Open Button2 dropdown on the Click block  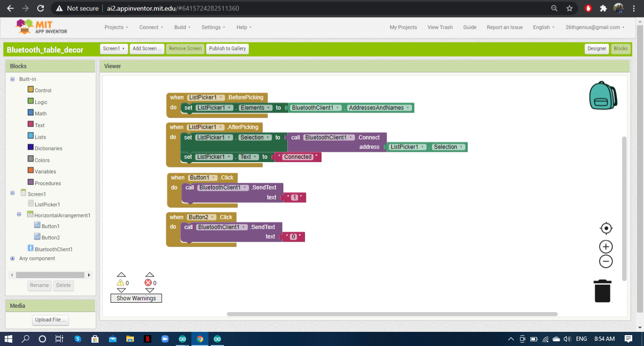pos(202,217)
